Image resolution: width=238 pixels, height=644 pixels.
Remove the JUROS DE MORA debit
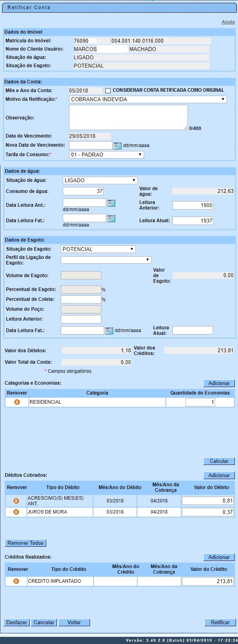pos(16,512)
